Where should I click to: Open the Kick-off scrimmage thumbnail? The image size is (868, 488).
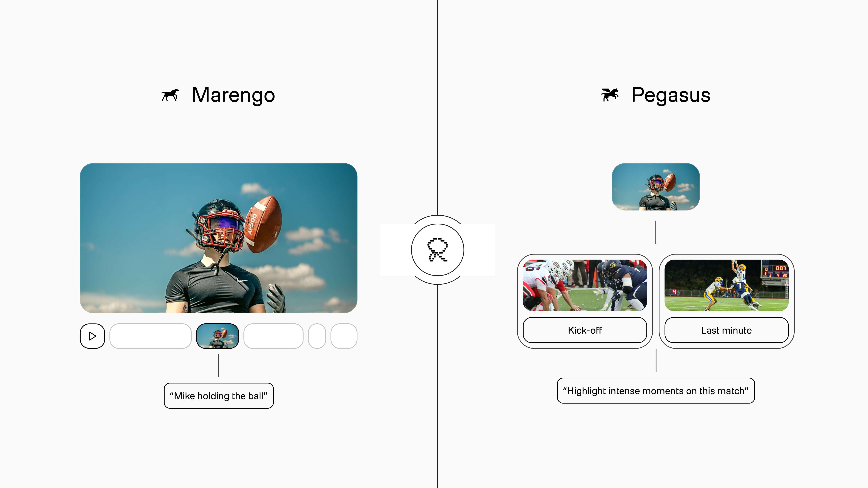tap(585, 285)
